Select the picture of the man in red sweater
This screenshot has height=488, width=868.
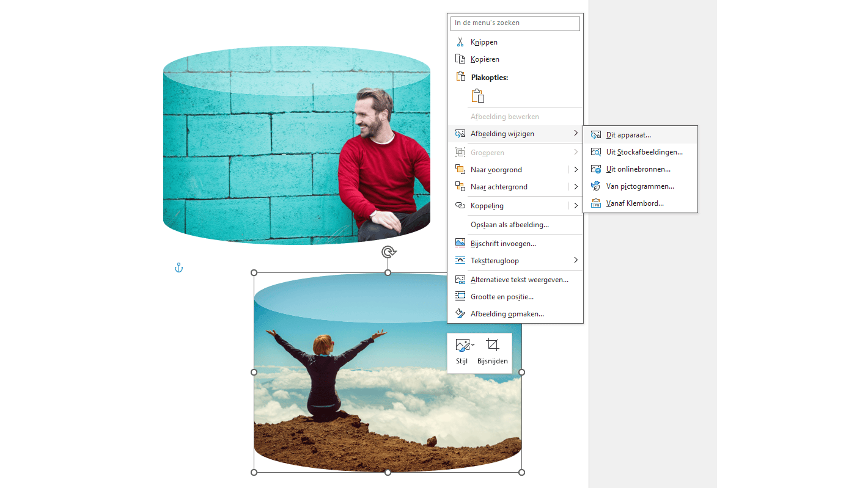coord(296,145)
